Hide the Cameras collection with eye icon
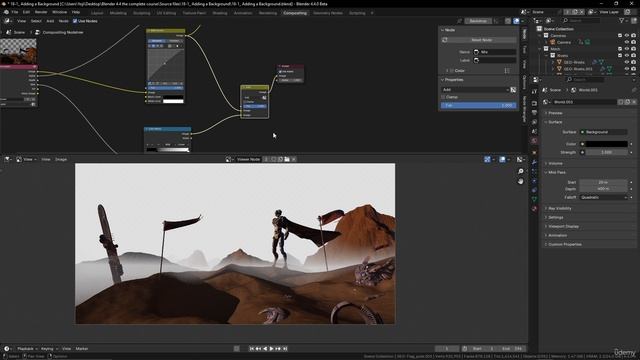Viewport: 640px width, 360px height. pos(627,36)
